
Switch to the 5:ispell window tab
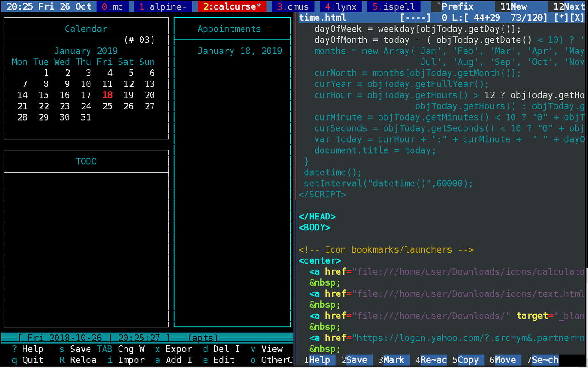[394, 7]
